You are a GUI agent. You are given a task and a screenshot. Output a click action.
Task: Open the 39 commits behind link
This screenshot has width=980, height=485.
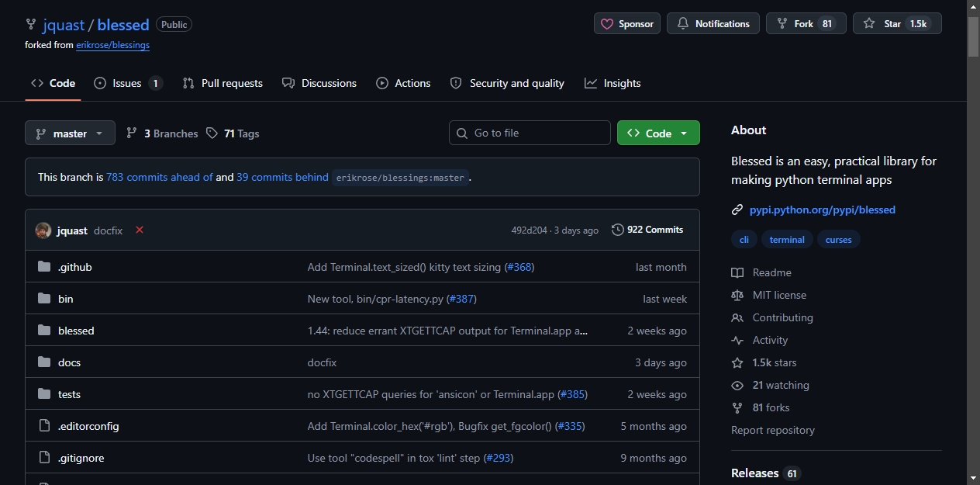[x=282, y=177]
